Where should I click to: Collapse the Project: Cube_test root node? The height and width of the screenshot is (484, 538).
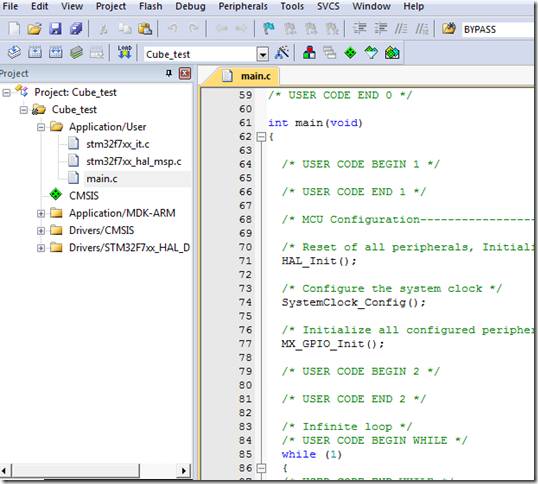click(7, 93)
